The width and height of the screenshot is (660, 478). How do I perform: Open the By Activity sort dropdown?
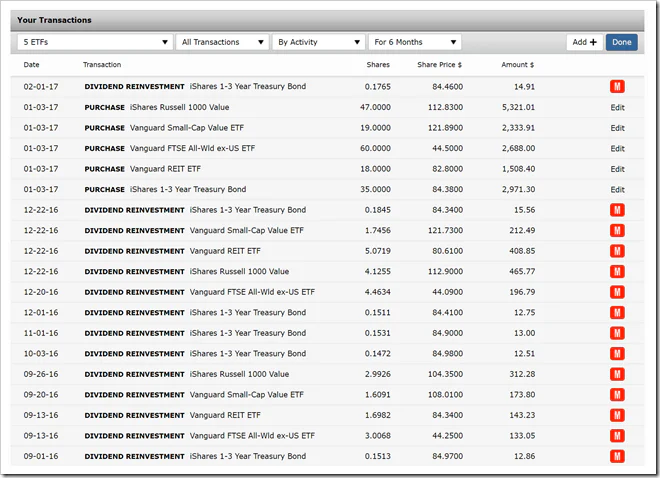pyautogui.click(x=319, y=42)
